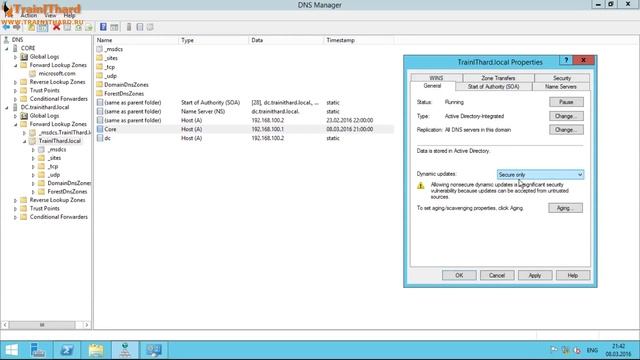Open File Explorer from the taskbar
640x360 pixels.
tap(96, 350)
